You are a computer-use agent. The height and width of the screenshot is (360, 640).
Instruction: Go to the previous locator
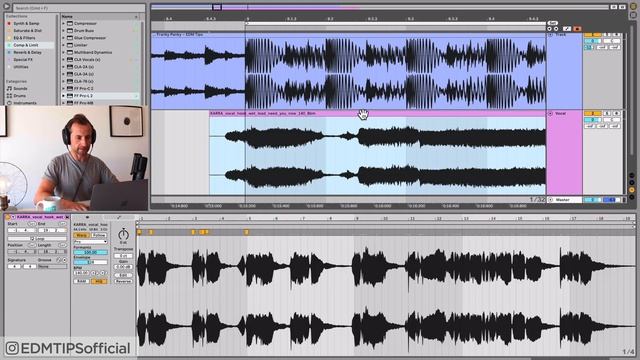[549, 29]
